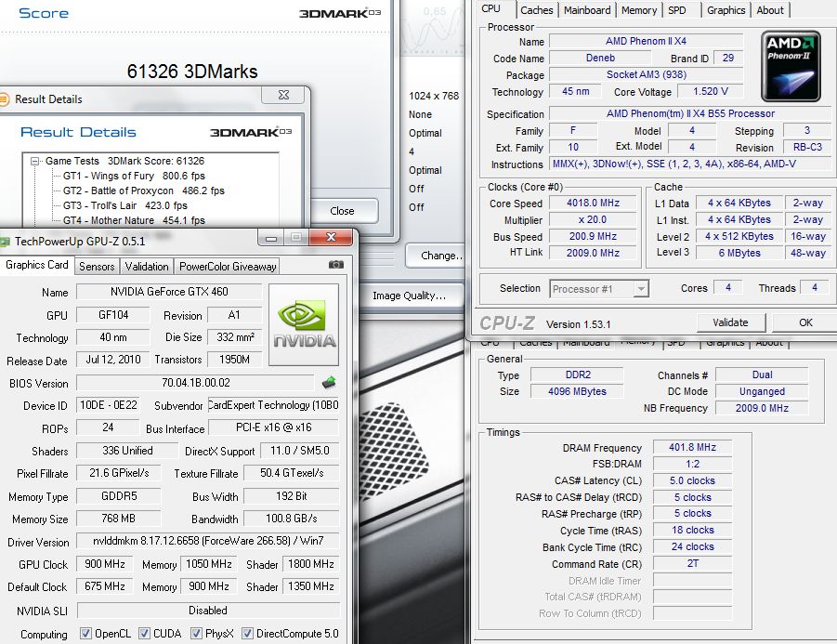Click the Core Speed 4018.0 MHz value
This screenshot has width=837, height=644.
click(x=593, y=203)
